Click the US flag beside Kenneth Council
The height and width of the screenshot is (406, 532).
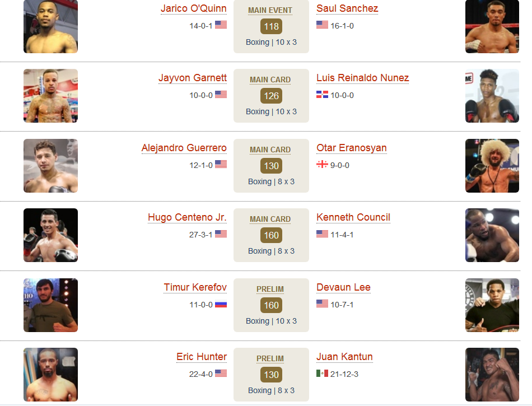[322, 234]
